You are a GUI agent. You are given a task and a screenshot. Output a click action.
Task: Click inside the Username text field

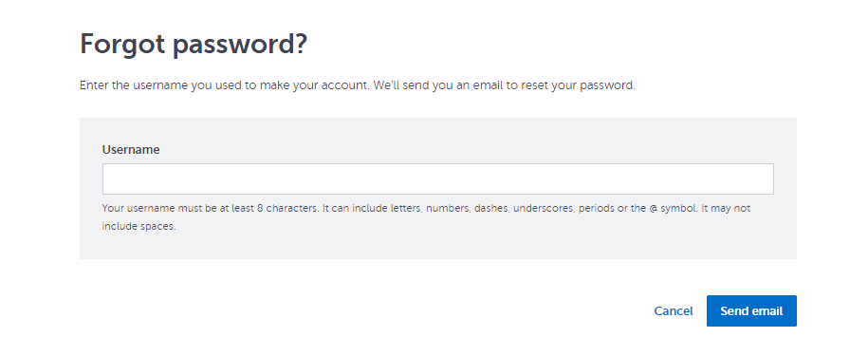tap(438, 178)
